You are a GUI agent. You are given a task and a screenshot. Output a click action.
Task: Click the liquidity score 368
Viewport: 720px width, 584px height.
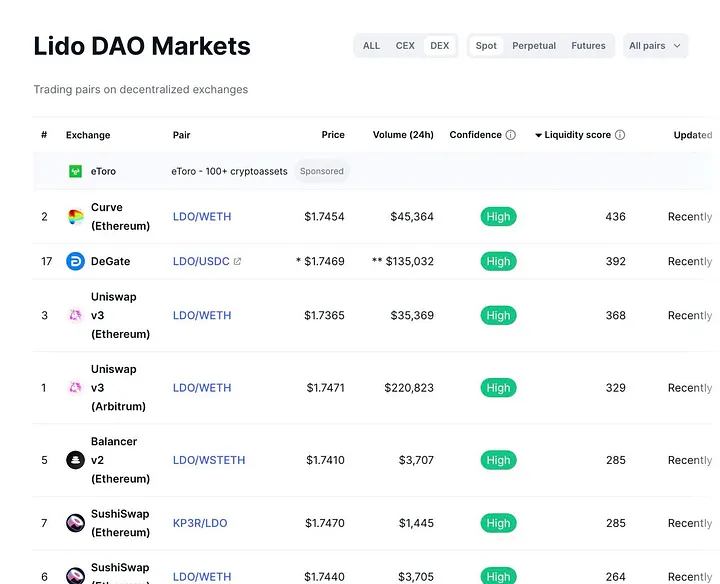click(615, 315)
